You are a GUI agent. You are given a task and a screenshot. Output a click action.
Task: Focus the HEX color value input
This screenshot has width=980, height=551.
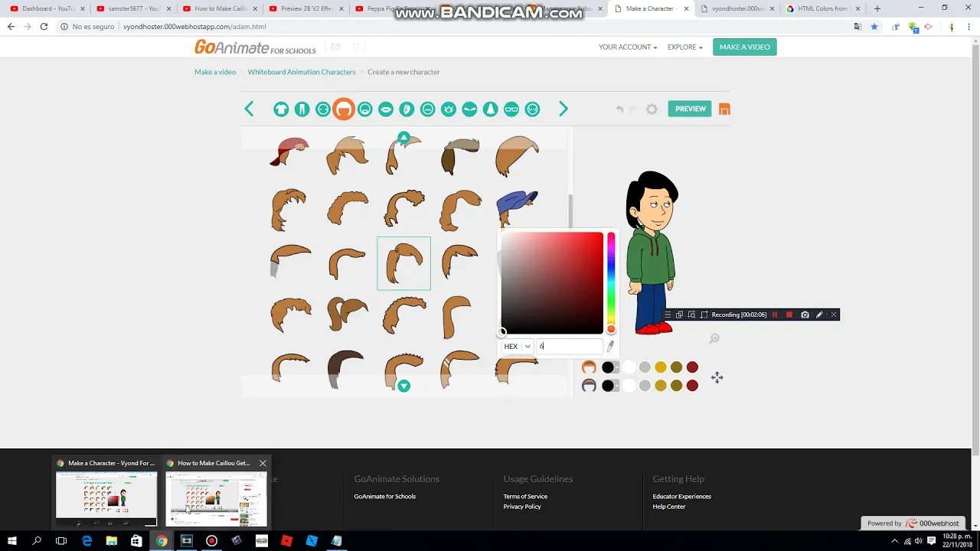tap(570, 347)
